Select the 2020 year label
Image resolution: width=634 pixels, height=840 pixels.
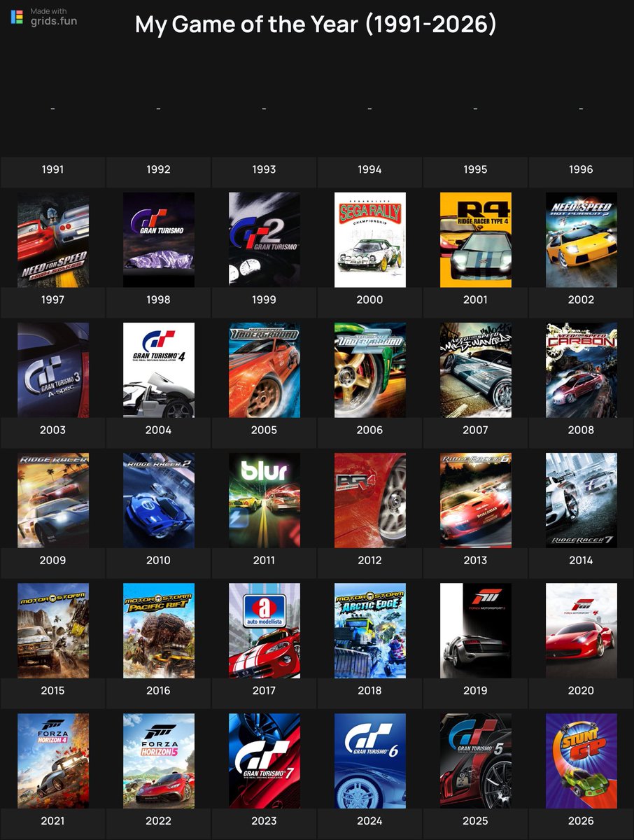[582, 690]
